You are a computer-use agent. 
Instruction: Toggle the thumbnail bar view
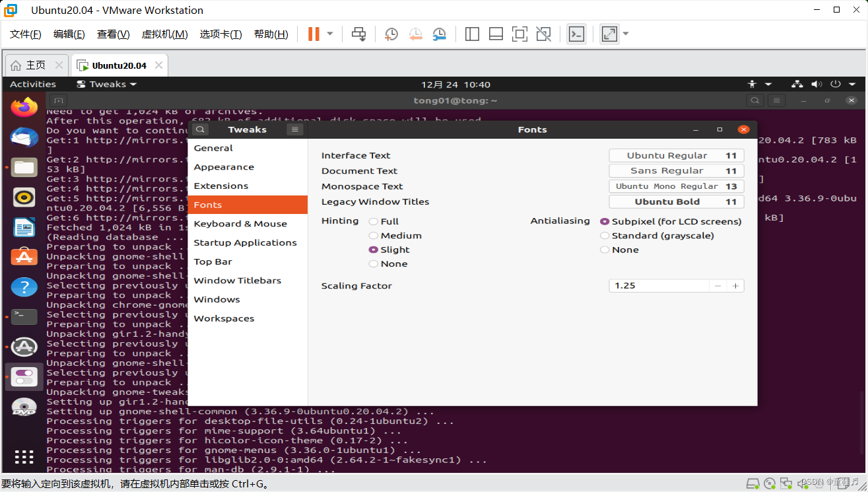tap(496, 34)
